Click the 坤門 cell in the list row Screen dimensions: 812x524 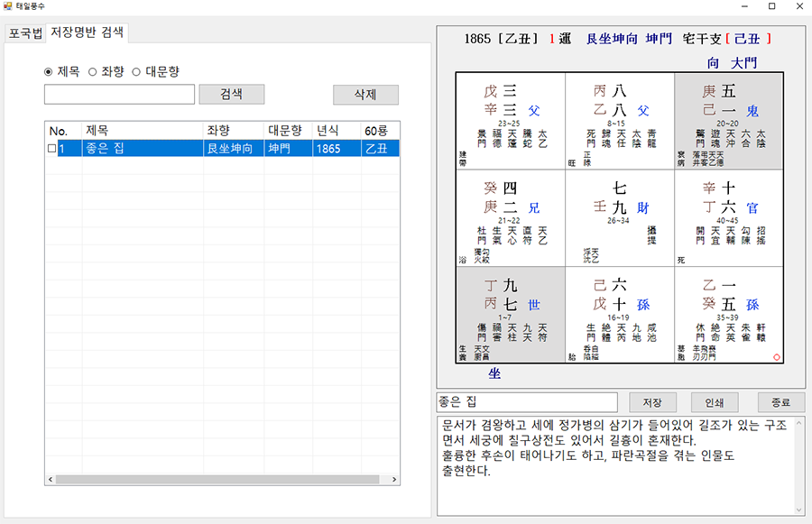[289, 149]
